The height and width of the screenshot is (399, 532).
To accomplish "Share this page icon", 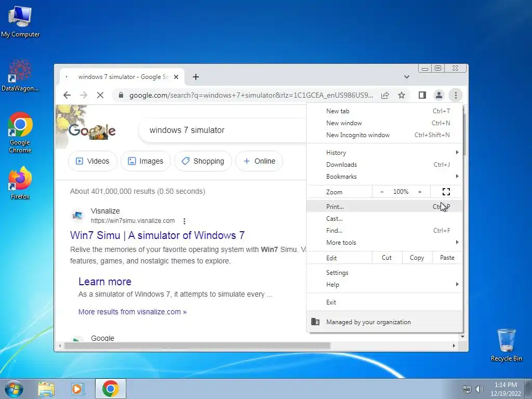I will tap(385, 96).
